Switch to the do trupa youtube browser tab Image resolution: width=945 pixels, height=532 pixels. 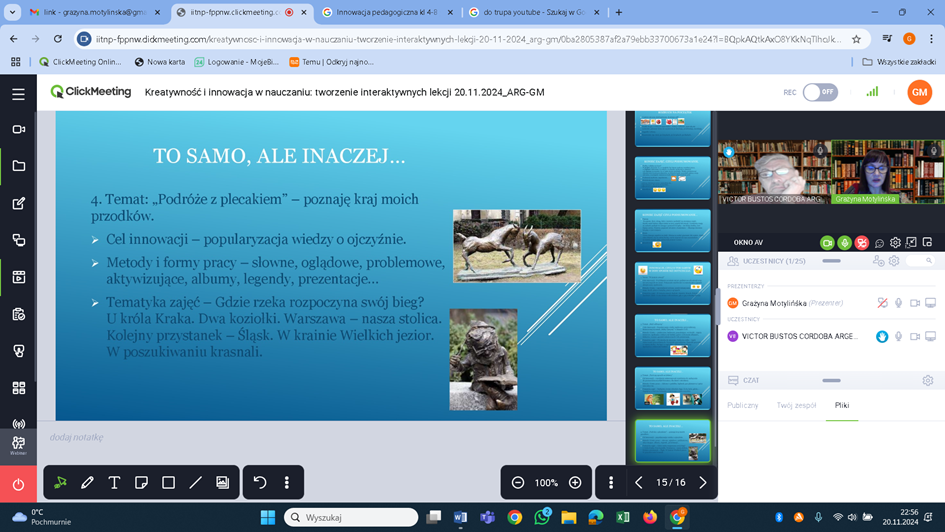534,12
